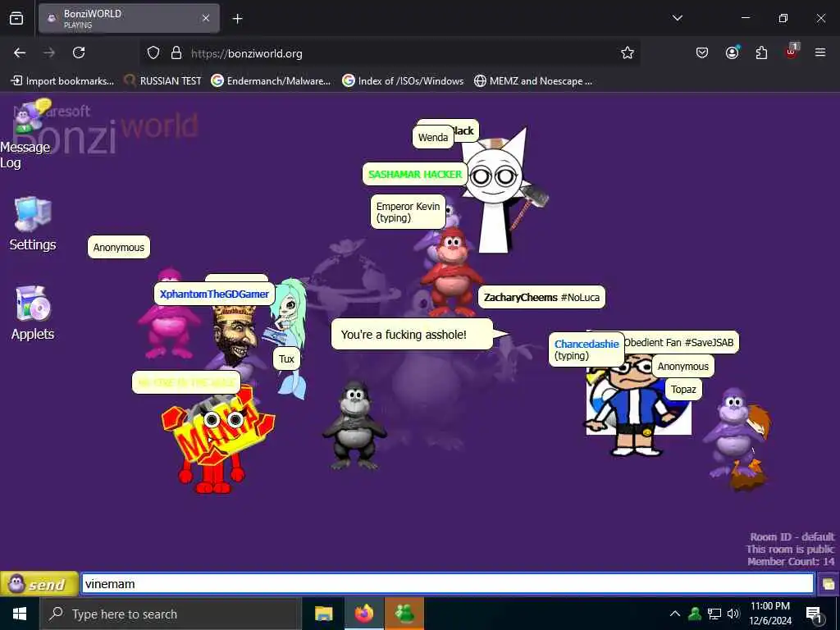Click the speech bubble with profanity
This screenshot has height=630, width=840.
point(412,335)
